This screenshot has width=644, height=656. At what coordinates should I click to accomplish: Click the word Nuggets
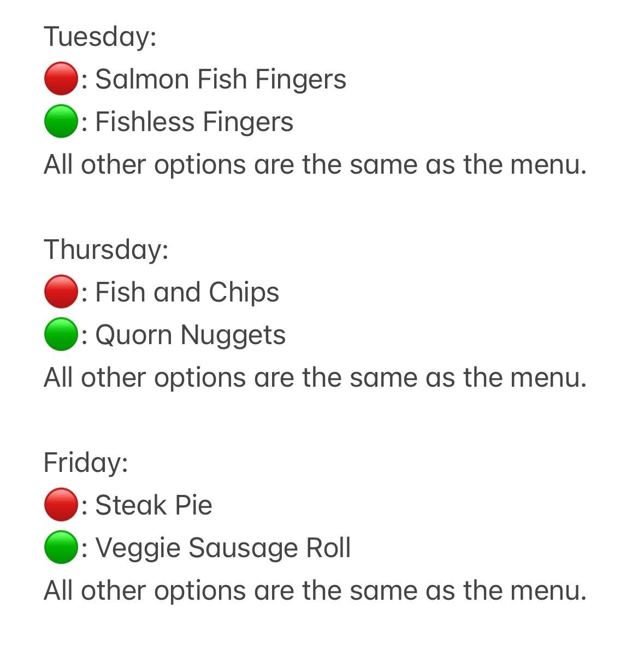[x=233, y=335]
